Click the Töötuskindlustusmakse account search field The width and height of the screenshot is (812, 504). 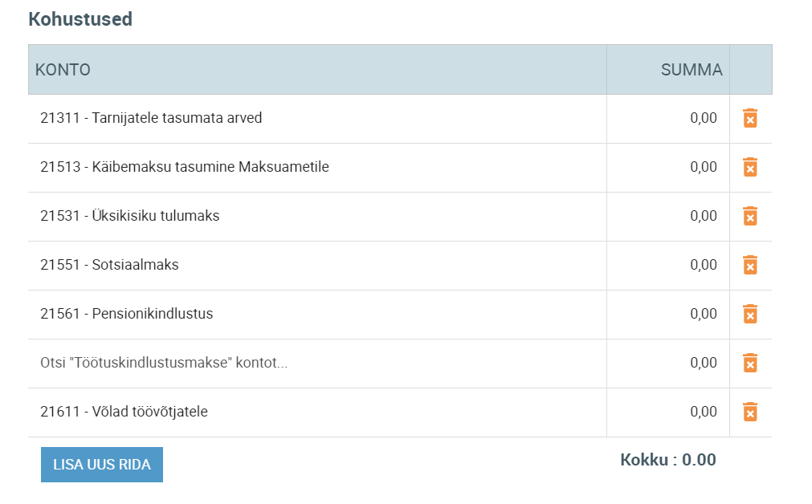tap(317, 364)
